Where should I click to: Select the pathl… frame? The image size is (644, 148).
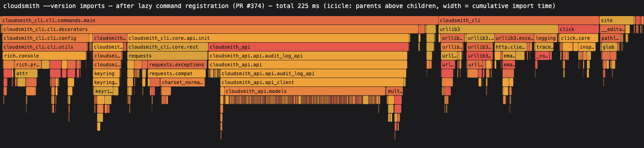click(611, 38)
